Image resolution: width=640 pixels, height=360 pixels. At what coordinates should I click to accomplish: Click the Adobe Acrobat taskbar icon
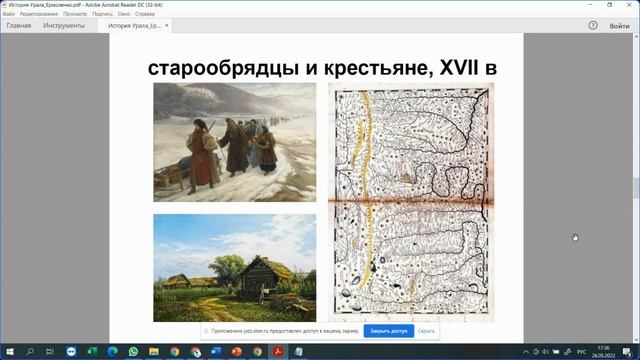pyautogui.click(x=278, y=351)
